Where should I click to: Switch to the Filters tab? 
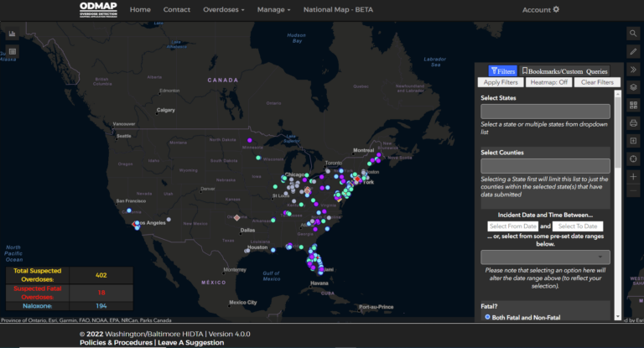coord(503,71)
